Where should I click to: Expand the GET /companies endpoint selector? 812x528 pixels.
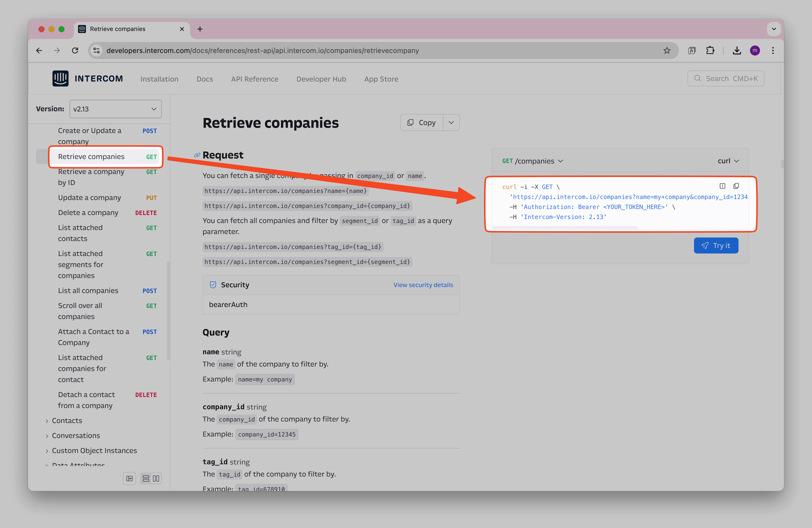[x=532, y=161]
